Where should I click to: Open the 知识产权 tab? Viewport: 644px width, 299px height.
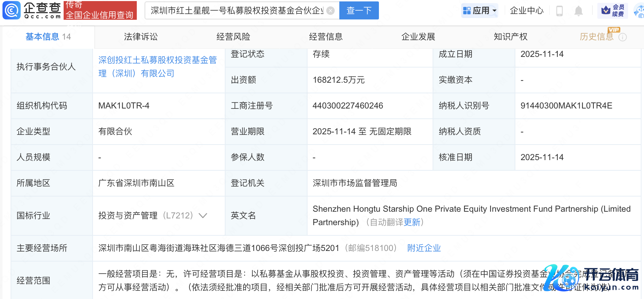[510, 37]
